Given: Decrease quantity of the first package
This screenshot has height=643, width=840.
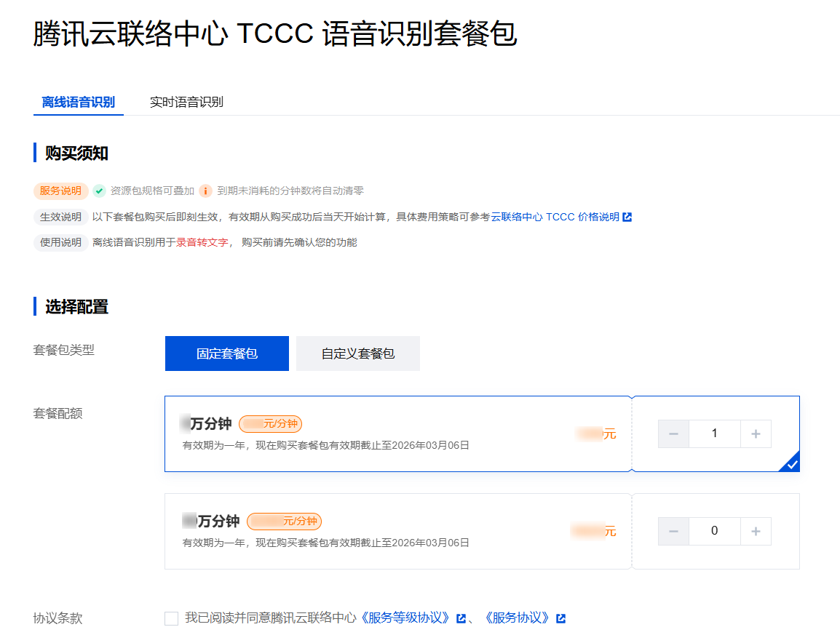Looking at the screenshot, I should click(x=674, y=434).
